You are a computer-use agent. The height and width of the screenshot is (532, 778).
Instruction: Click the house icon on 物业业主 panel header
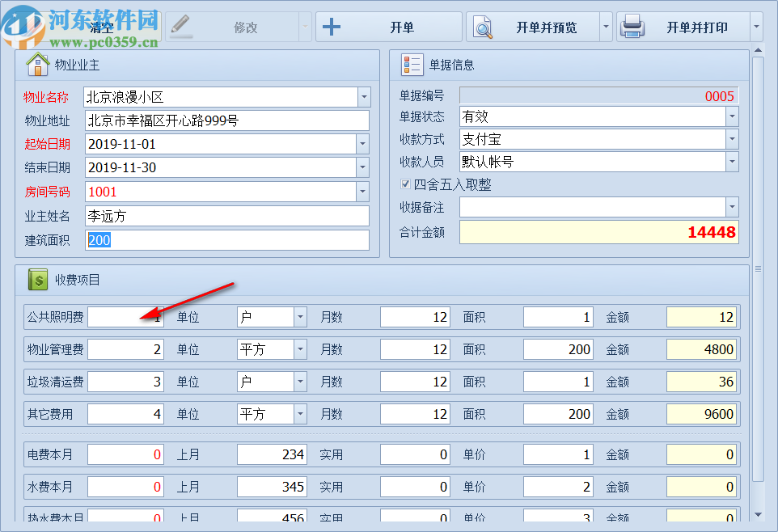click(38, 65)
